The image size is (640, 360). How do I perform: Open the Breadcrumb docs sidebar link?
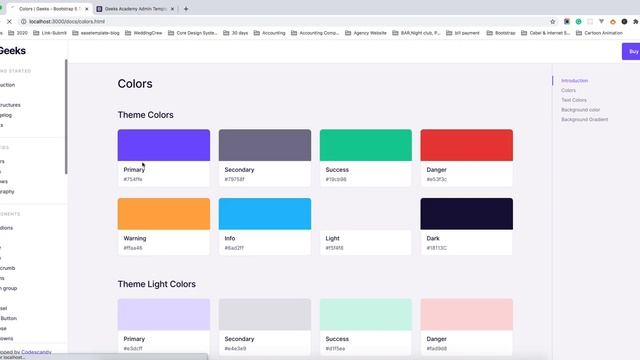(7, 268)
